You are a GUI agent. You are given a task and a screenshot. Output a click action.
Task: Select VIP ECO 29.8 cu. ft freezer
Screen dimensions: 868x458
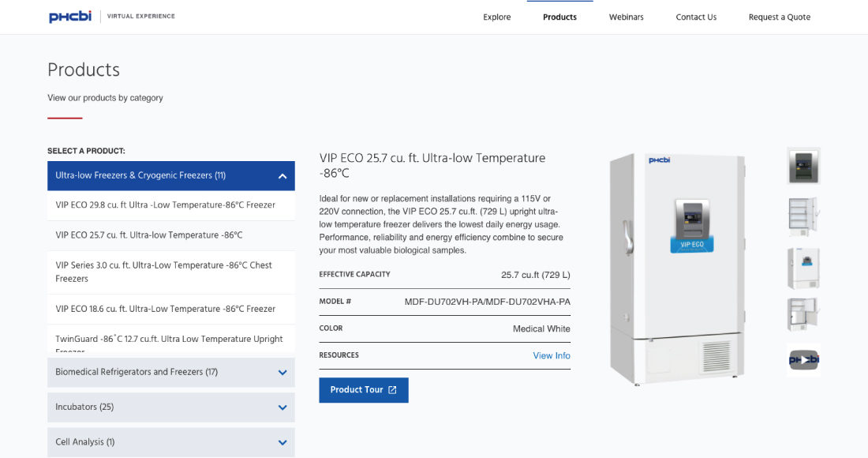click(x=165, y=205)
